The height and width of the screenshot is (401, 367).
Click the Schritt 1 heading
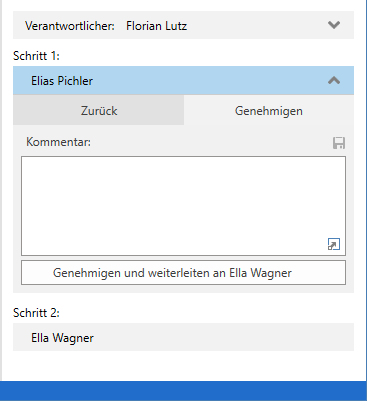click(x=36, y=55)
